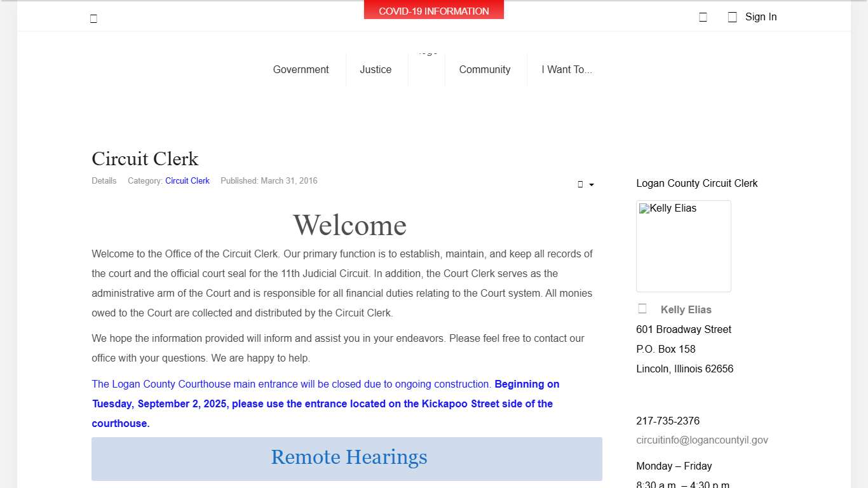Image resolution: width=868 pixels, height=488 pixels.
Task: Click the search icon near Sign In
Action: (x=703, y=17)
